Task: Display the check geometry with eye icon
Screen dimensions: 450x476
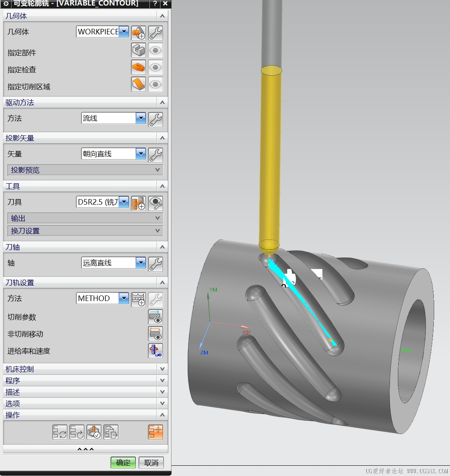Action: (x=156, y=67)
